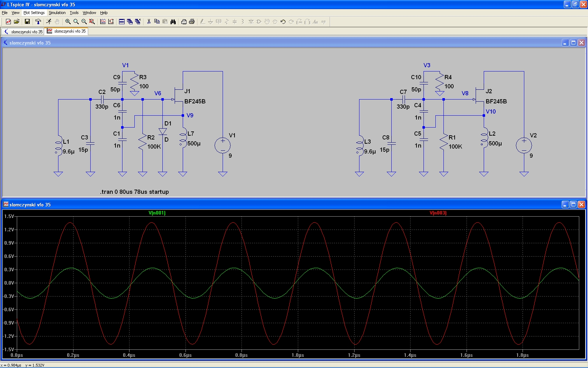
Task: Click the Find binoculars icon
Action: click(173, 22)
